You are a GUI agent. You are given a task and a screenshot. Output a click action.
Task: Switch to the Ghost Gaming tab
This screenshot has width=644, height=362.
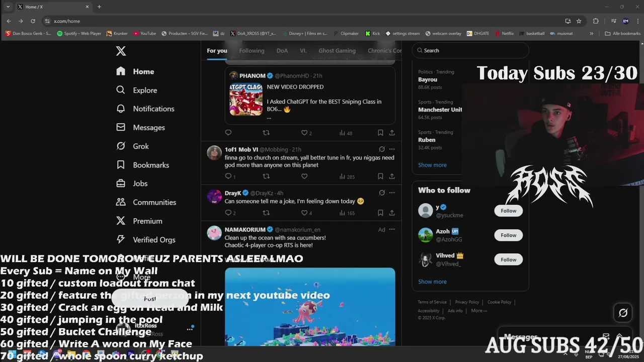[337, 51]
